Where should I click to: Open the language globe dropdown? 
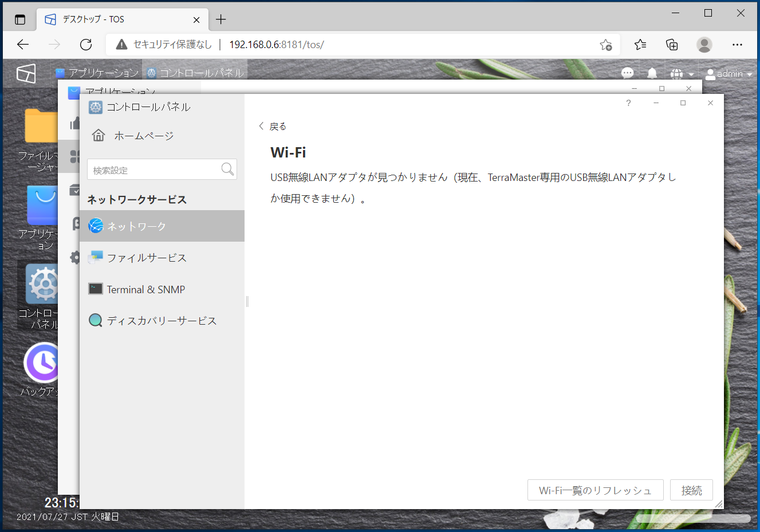[x=682, y=74]
